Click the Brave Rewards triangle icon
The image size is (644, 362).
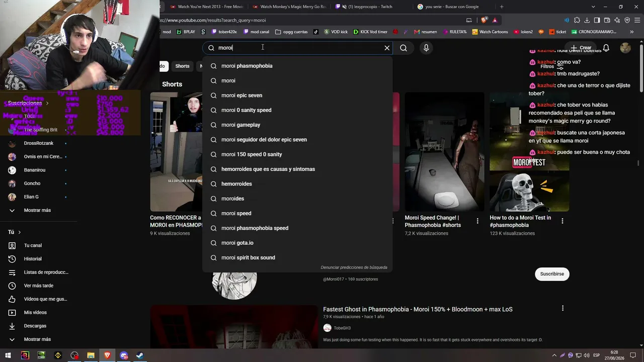click(495, 20)
